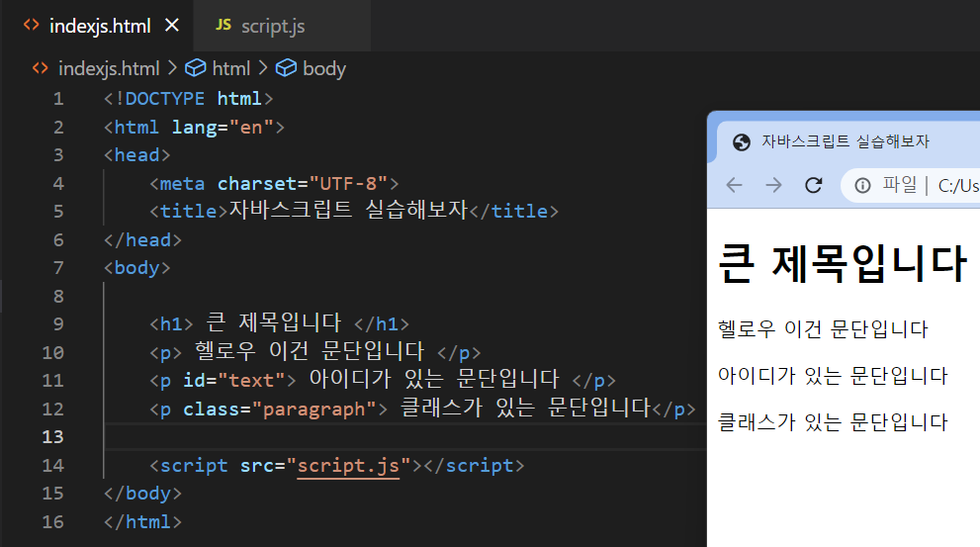The height and width of the screenshot is (547, 980).
Task: Click 아이디가 있는 문단입니다 in browser page
Action: coord(833,376)
